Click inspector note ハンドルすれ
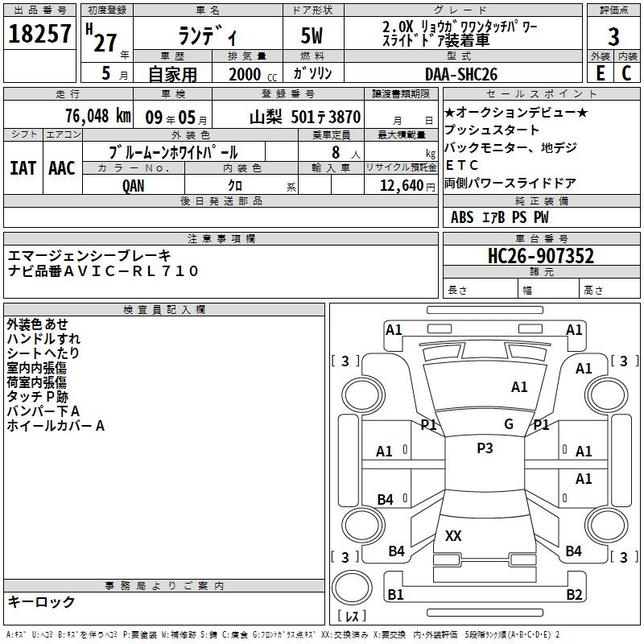Viewport: 644px width, 644px height. pos(43,338)
